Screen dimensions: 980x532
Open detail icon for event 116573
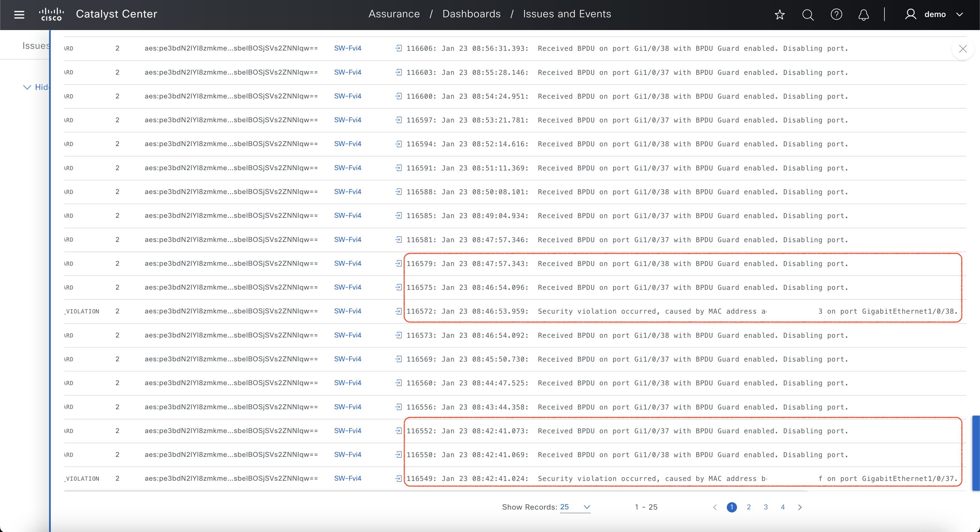[398, 335]
